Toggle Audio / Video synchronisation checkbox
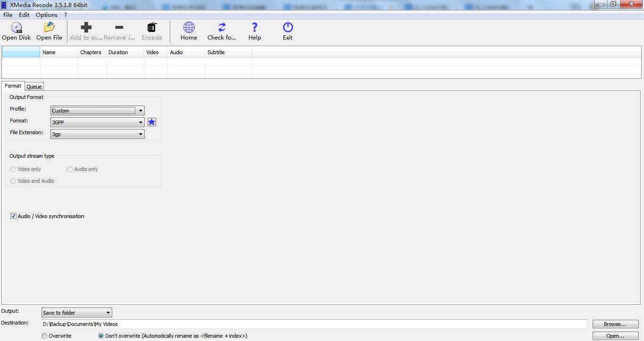644x341 pixels. pyautogui.click(x=13, y=216)
